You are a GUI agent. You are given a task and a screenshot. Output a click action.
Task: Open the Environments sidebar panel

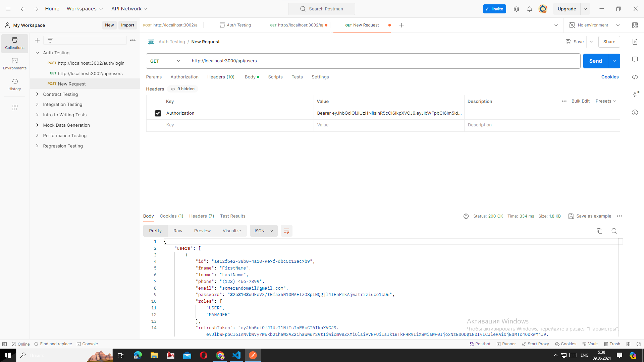[15, 64]
